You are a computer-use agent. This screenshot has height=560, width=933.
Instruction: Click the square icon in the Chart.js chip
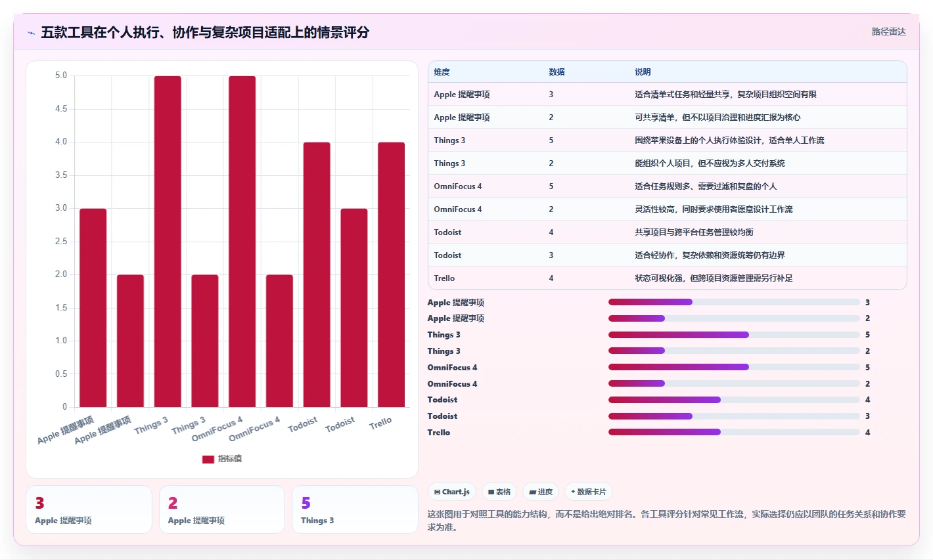click(x=437, y=492)
